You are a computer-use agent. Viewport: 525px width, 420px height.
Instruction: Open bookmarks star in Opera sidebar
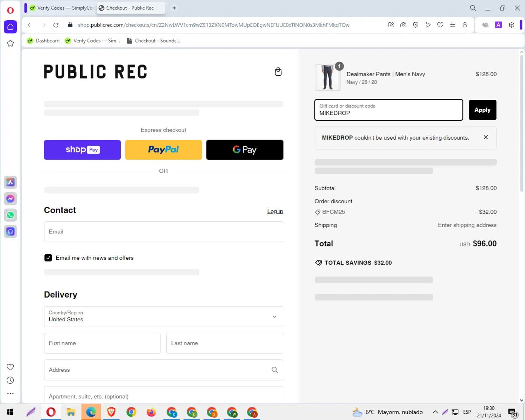click(10, 43)
